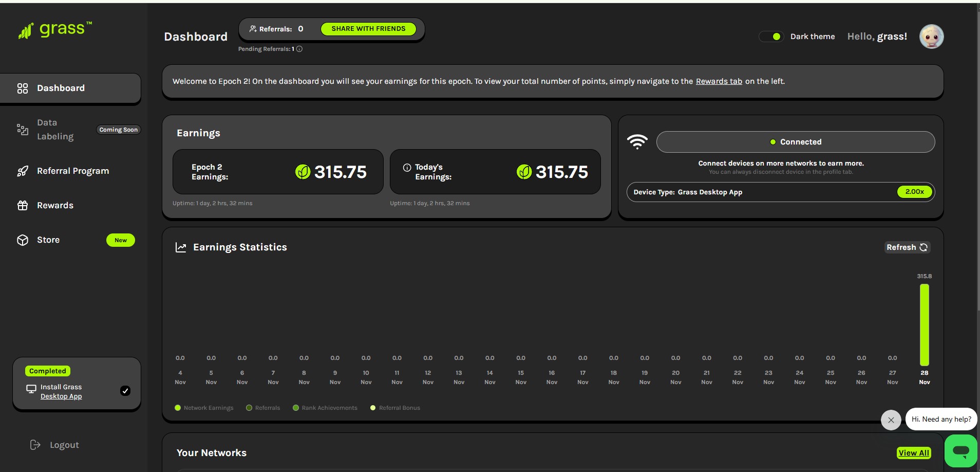
Task: Click the Earnings Statistics chart icon
Action: pos(181,247)
